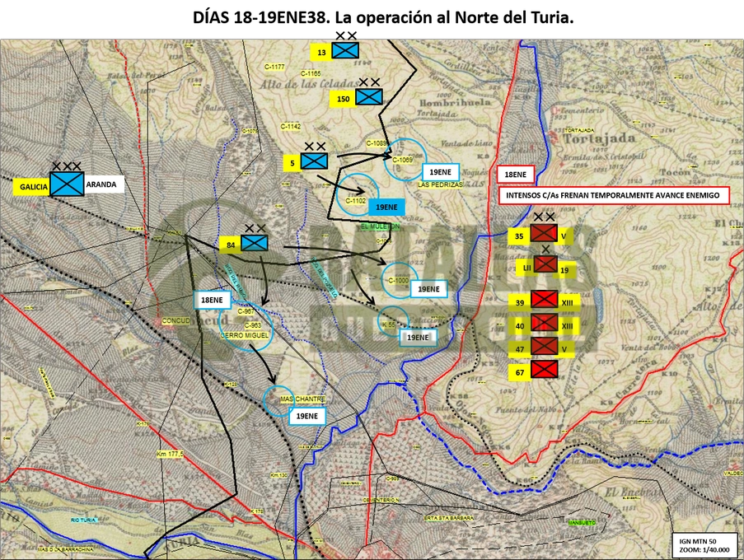This screenshot has width=744, height=560.
Task: Click the blue unit symbol of Division 13
Action: click(345, 50)
